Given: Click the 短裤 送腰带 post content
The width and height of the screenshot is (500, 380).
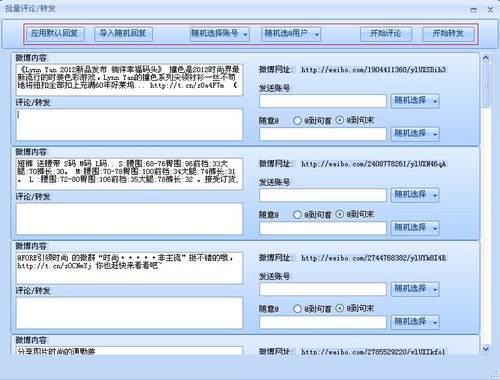Looking at the screenshot, I should [x=129, y=174].
